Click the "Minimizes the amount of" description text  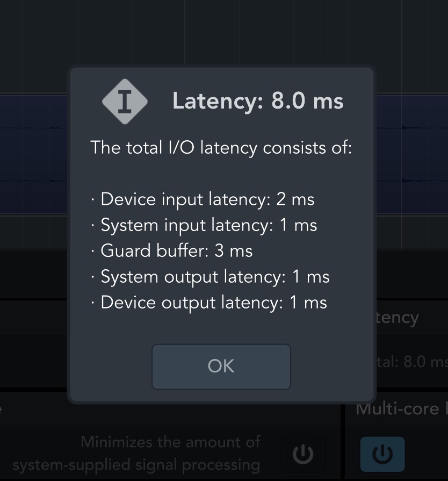click(170, 442)
